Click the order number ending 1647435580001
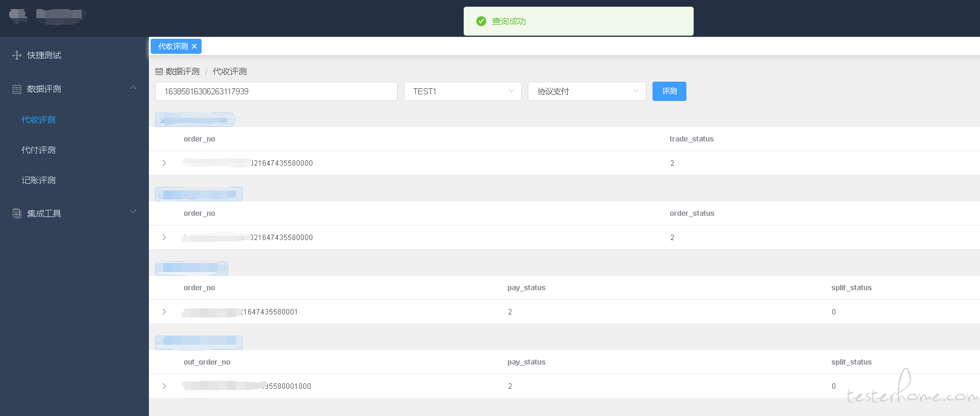The height and width of the screenshot is (416, 980). 240,312
